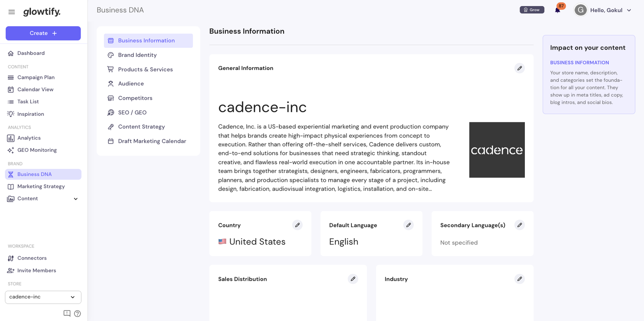This screenshot has width=644, height=321.
Task: Click the English language value
Action: pyautogui.click(x=344, y=242)
